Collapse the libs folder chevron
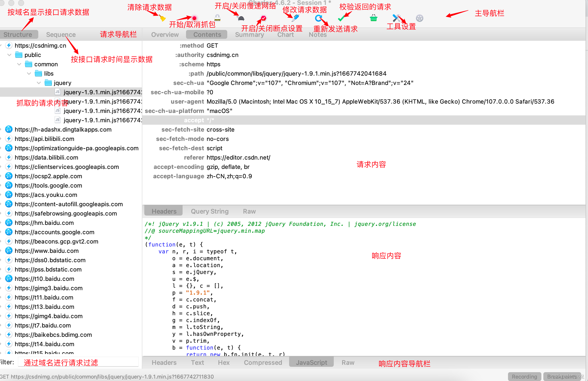Viewport: 588px width, 381px height. (29, 74)
